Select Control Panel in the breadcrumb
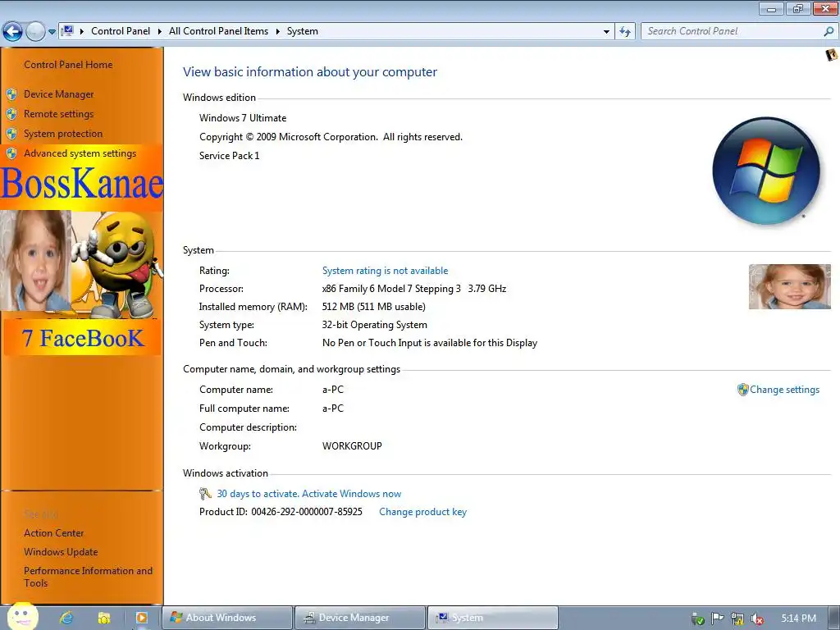This screenshot has width=840, height=630. coord(121,31)
